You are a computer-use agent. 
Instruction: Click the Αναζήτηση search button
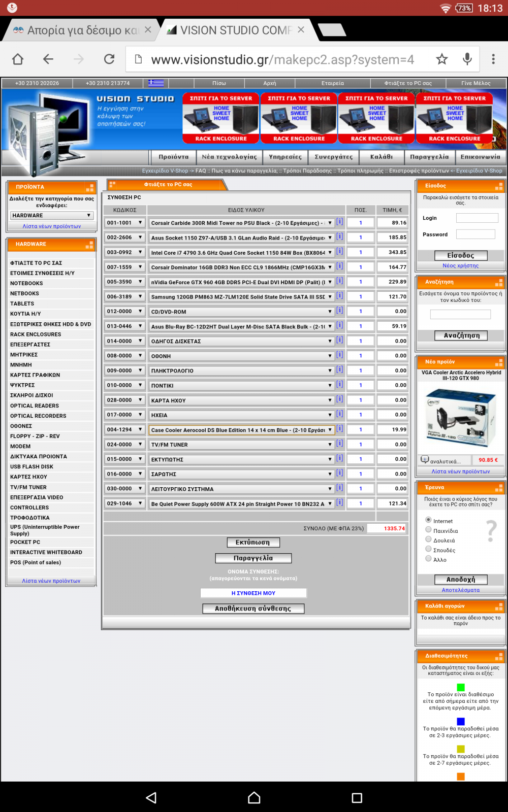(461, 335)
